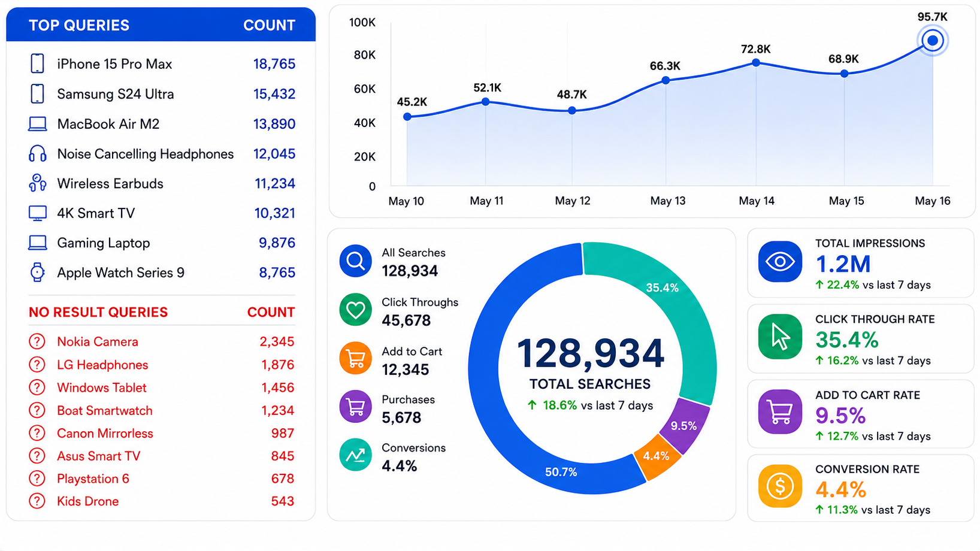Image resolution: width=980 pixels, height=551 pixels.
Task: Click the purple Purchases cart icon
Action: coord(356,407)
